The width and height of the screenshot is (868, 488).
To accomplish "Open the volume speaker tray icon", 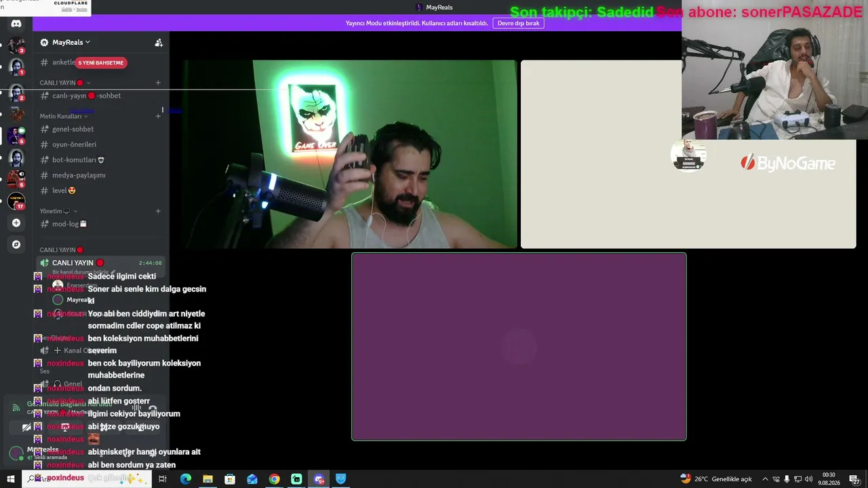I will click(x=808, y=479).
